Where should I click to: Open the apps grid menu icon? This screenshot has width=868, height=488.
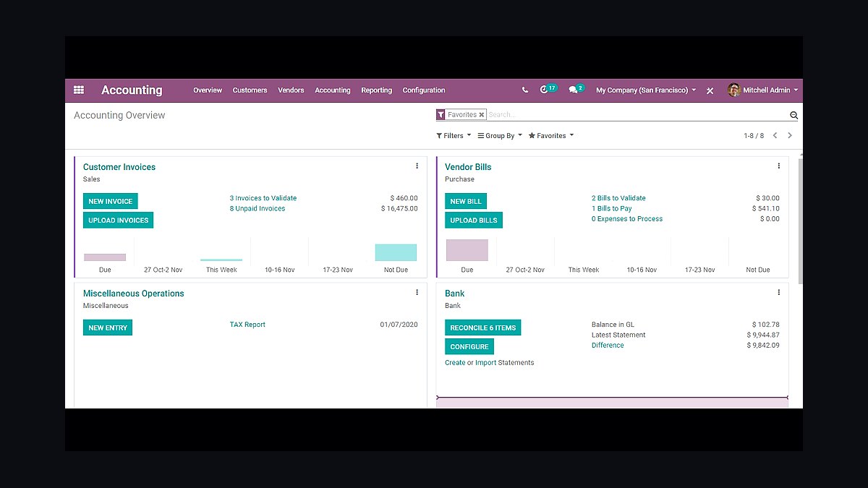79,90
